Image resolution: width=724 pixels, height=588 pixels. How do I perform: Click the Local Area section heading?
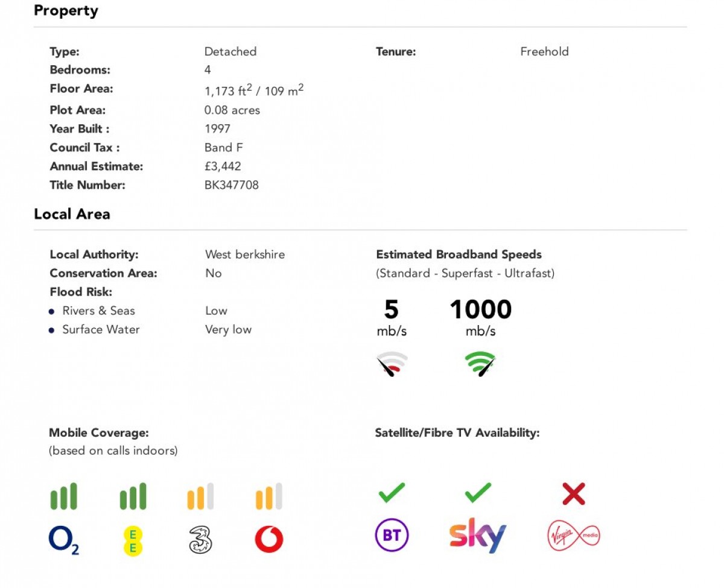72,214
